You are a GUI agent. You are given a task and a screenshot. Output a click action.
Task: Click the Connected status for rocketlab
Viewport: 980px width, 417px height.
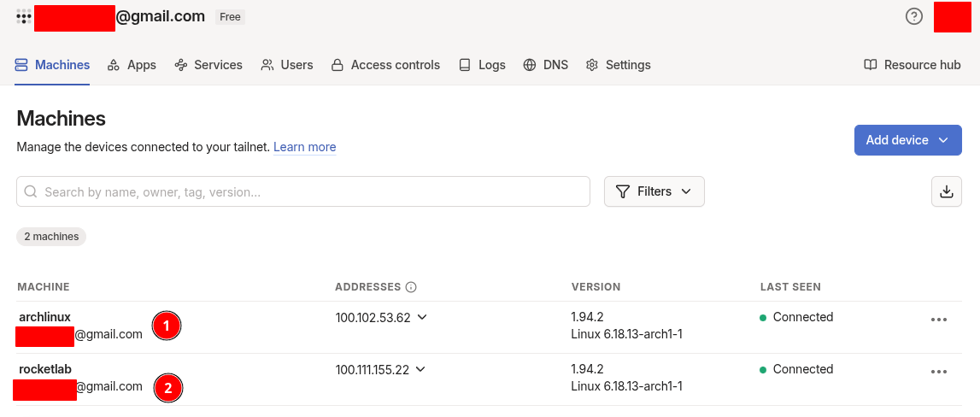(796, 369)
